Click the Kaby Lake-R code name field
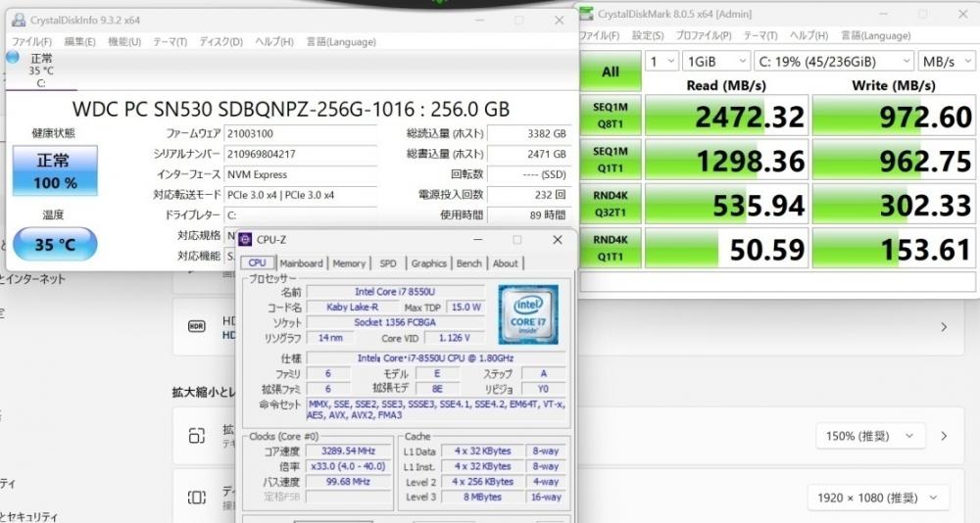This screenshot has height=523, width=980. pos(352,307)
